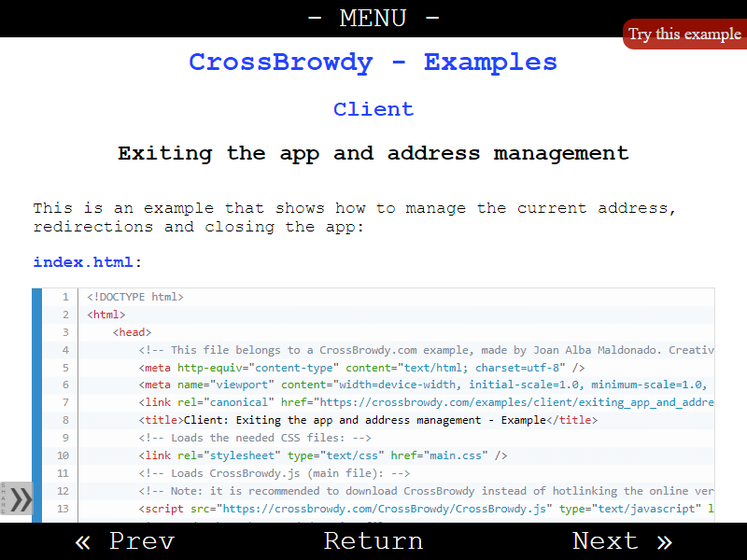
Task: Click the meta http-equiv content-type line
Action: pyautogui.click(x=361, y=368)
